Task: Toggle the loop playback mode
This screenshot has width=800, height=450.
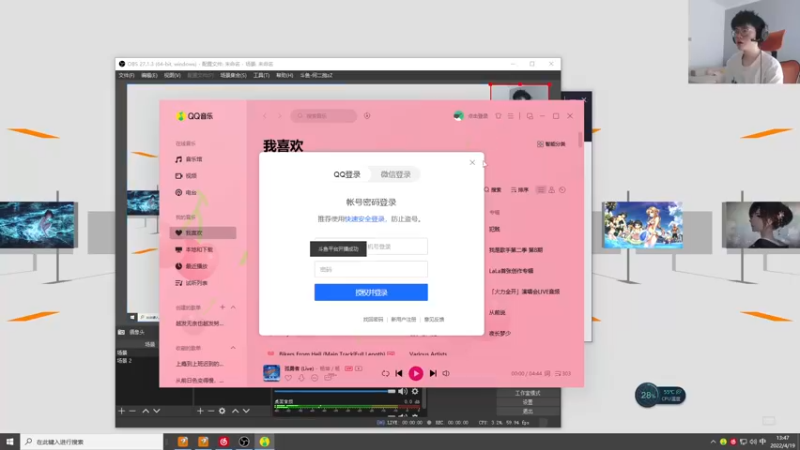Action: tap(385, 373)
